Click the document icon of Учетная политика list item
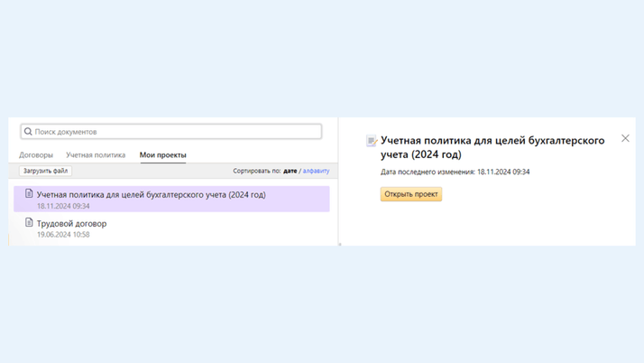This screenshot has width=644, height=363. tap(29, 193)
